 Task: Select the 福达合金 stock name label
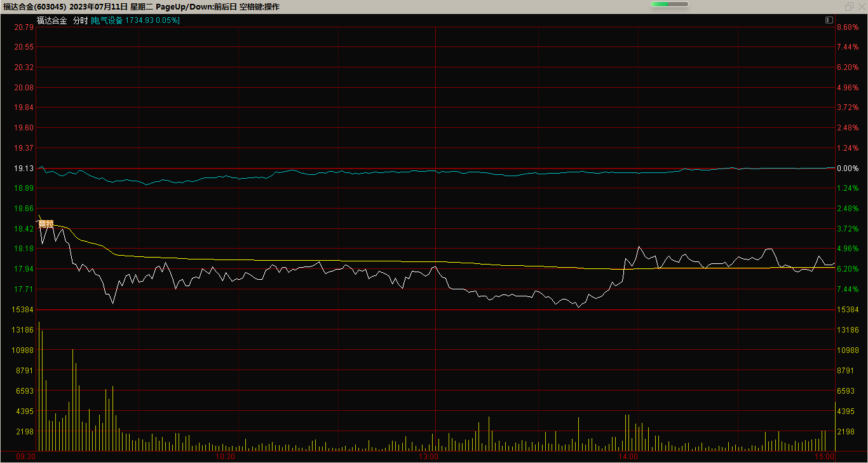click(51, 20)
